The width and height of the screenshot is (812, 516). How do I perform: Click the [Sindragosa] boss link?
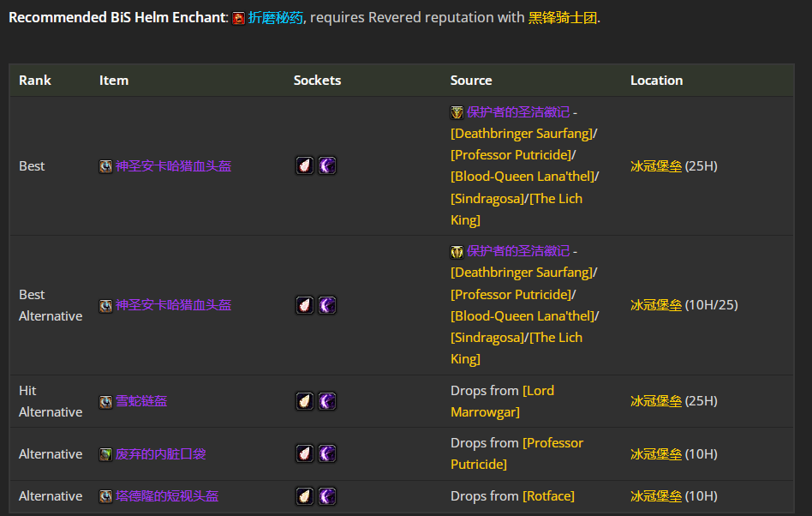(487, 198)
